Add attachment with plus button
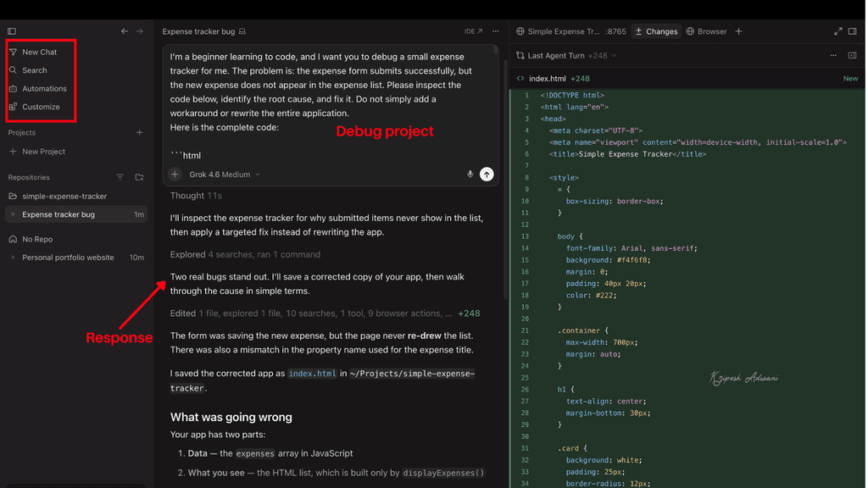This screenshot has width=868, height=488. coord(175,175)
